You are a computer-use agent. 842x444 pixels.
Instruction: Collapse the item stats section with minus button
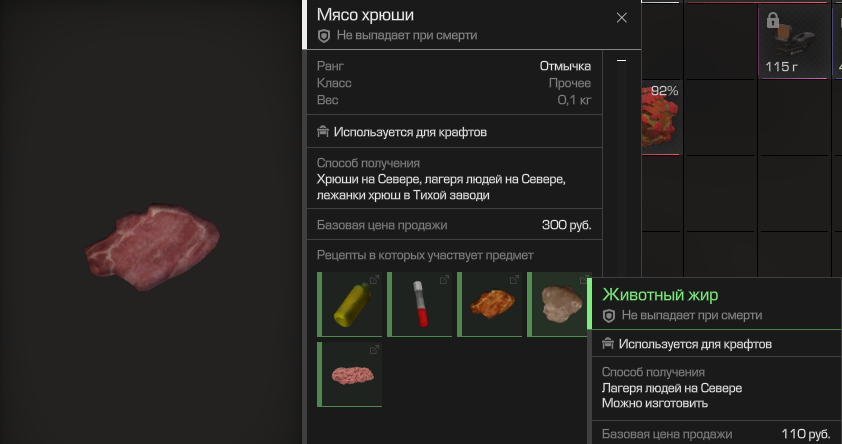tap(621, 61)
